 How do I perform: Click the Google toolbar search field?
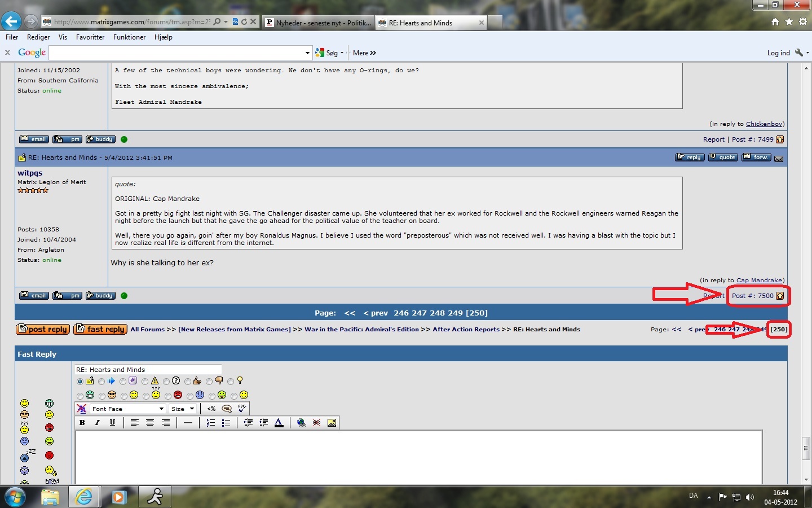coord(176,53)
